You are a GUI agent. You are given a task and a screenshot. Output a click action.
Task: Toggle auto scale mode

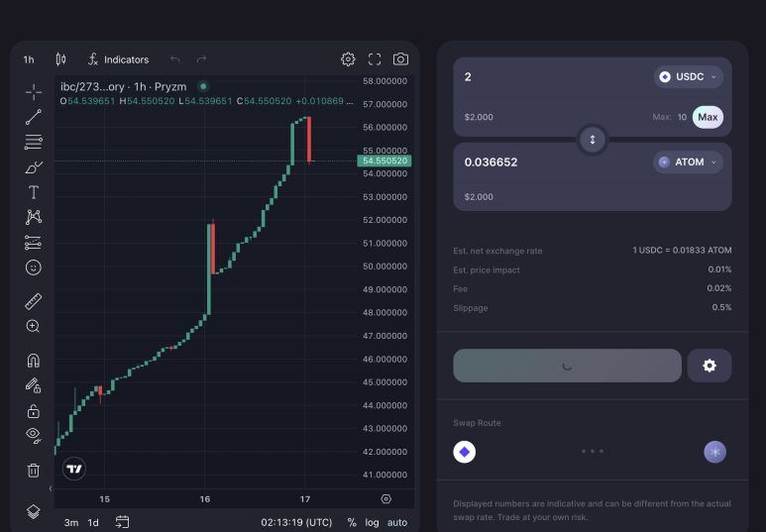click(x=397, y=522)
